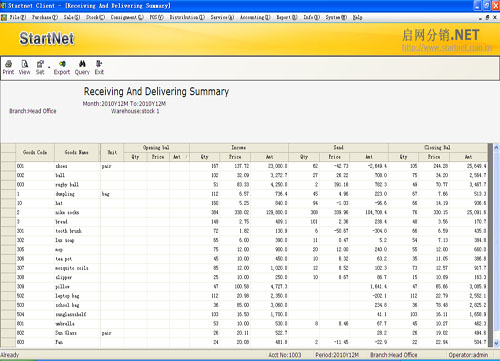500x361 pixels.
Task: Click the Income group header
Action: [239, 148]
